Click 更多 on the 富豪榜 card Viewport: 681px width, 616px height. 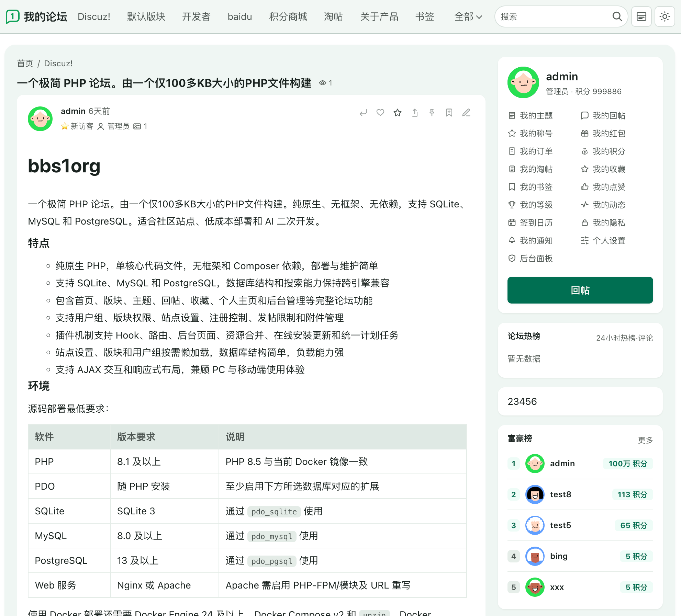pos(645,440)
